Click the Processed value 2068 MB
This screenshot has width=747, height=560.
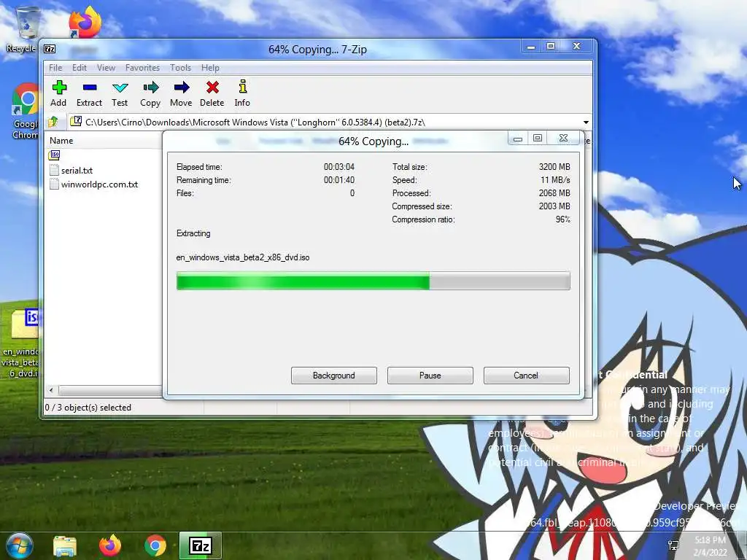[x=554, y=193]
